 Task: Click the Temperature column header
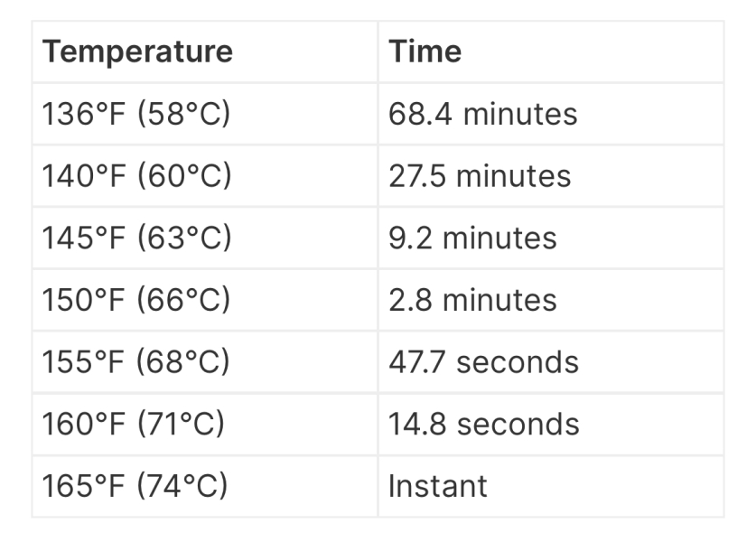click(x=137, y=51)
